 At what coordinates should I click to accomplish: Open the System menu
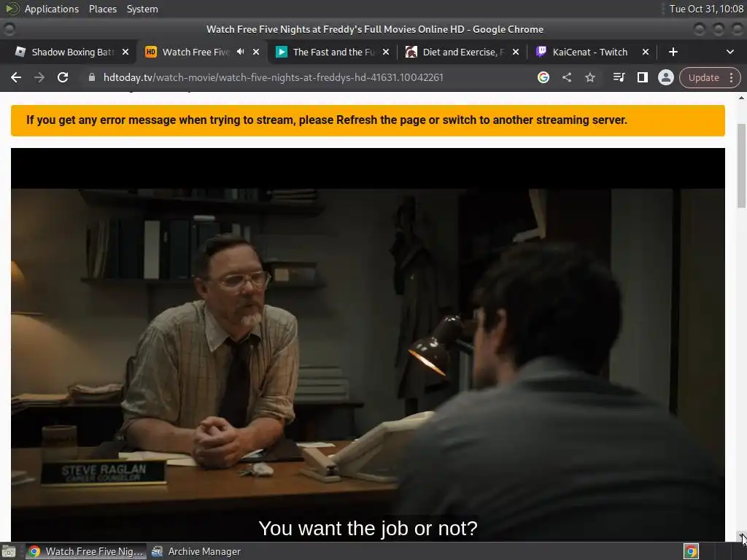click(x=142, y=9)
